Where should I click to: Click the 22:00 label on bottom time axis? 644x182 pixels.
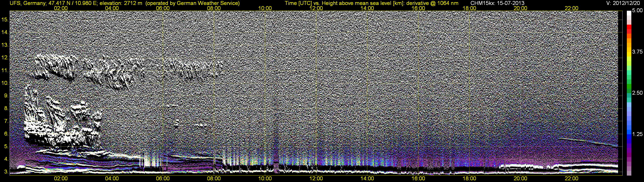tap(571, 179)
